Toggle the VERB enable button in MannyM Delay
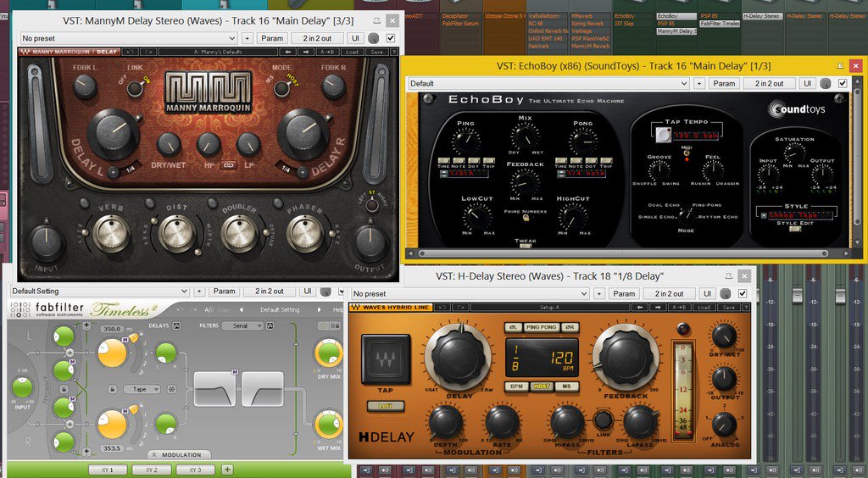The image size is (868, 478). [84, 203]
